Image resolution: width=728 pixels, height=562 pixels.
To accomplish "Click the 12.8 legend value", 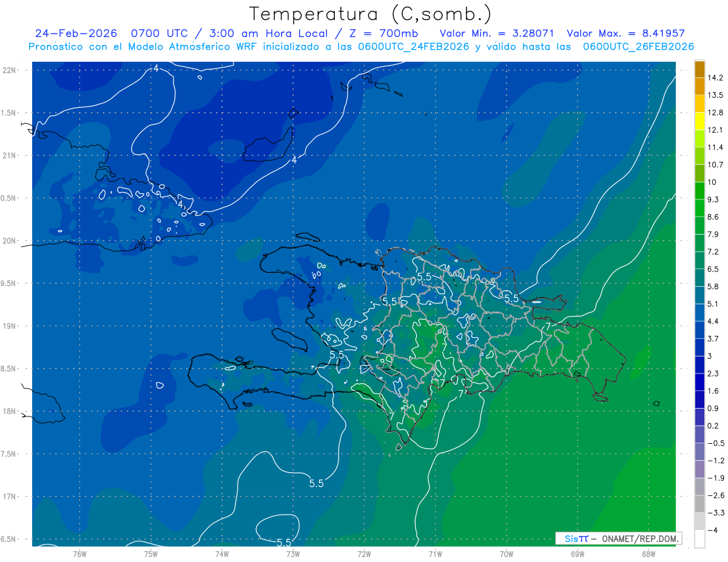I will pyautogui.click(x=715, y=113).
